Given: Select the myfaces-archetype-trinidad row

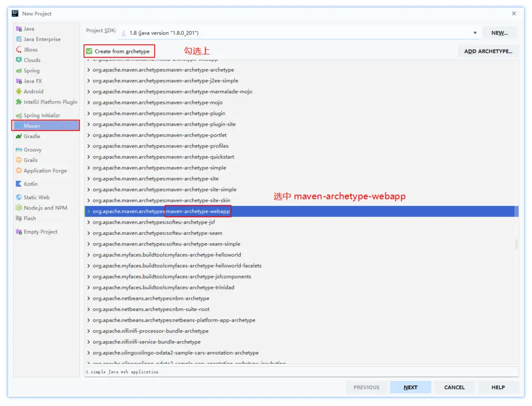Looking at the screenshot, I should click(301, 288).
